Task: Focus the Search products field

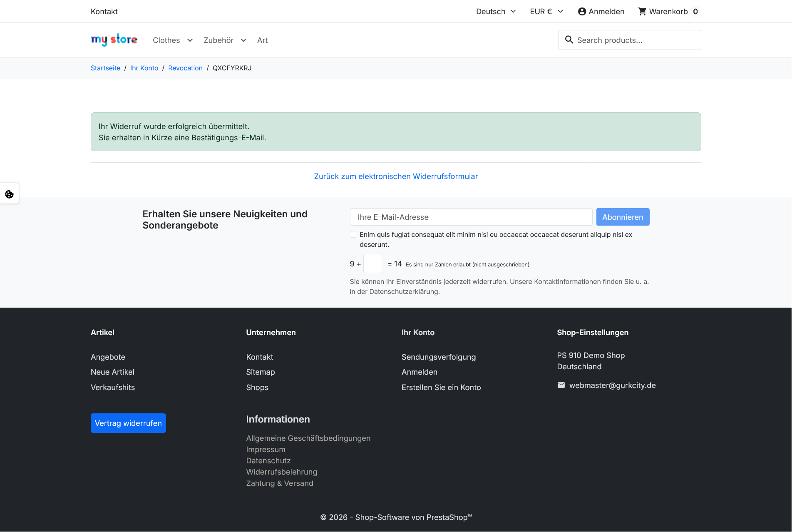Action: point(629,40)
